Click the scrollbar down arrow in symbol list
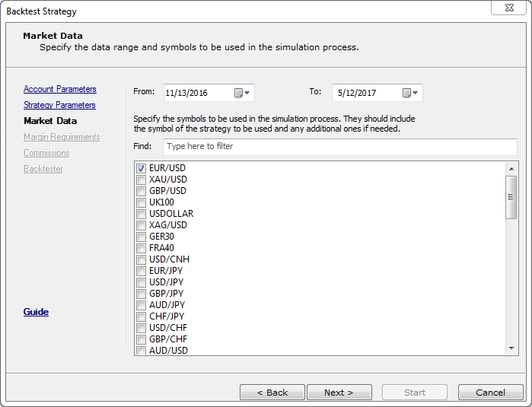532x407 pixels. (511, 348)
